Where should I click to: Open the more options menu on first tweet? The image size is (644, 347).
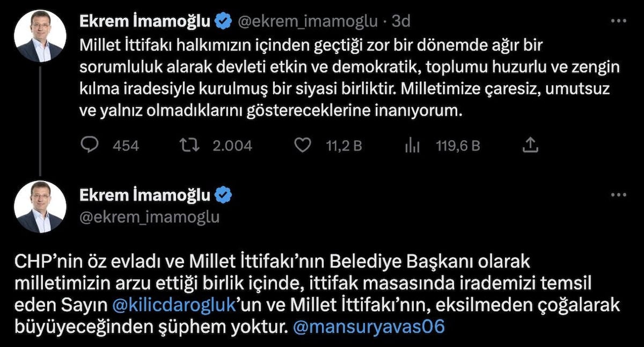(619, 20)
